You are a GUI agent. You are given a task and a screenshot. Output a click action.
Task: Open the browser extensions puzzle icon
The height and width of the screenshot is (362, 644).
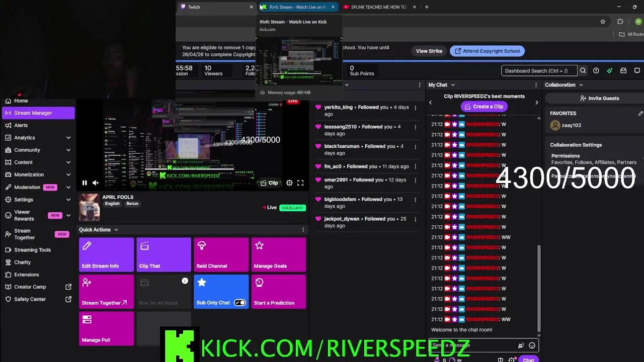[620, 22]
